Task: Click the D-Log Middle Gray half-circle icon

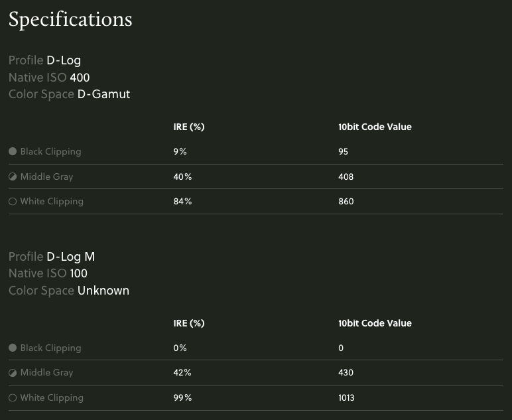Action: pos(13,176)
